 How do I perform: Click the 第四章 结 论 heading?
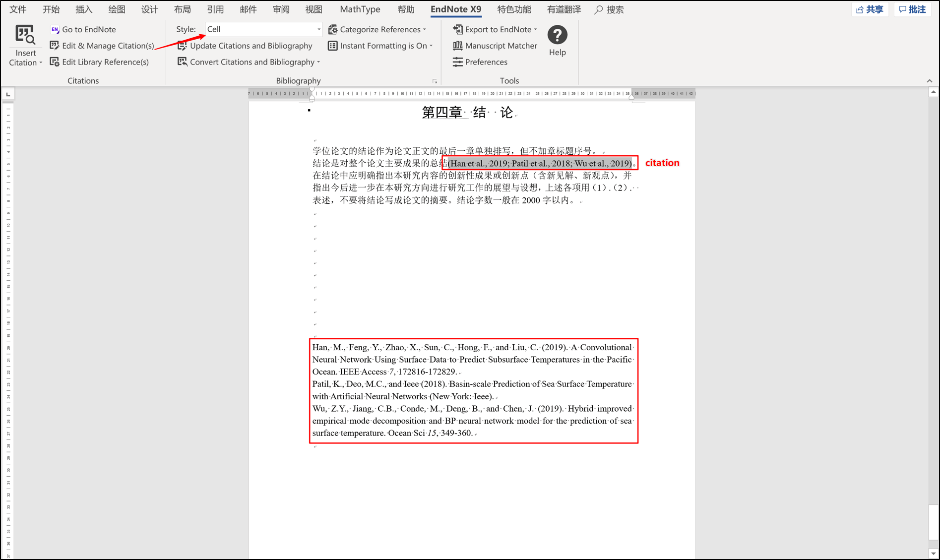tap(467, 113)
